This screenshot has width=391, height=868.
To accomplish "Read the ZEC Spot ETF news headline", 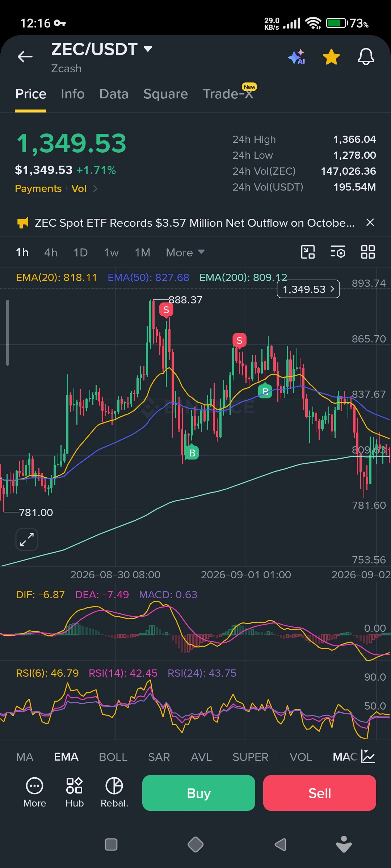I will pyautogui.click(x=195, y=223).
